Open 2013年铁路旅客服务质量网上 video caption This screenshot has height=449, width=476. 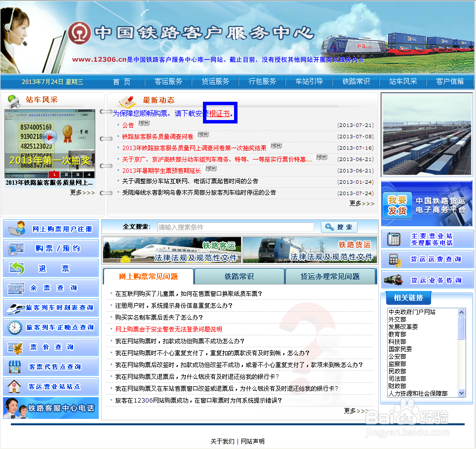[x=49, y=182]
